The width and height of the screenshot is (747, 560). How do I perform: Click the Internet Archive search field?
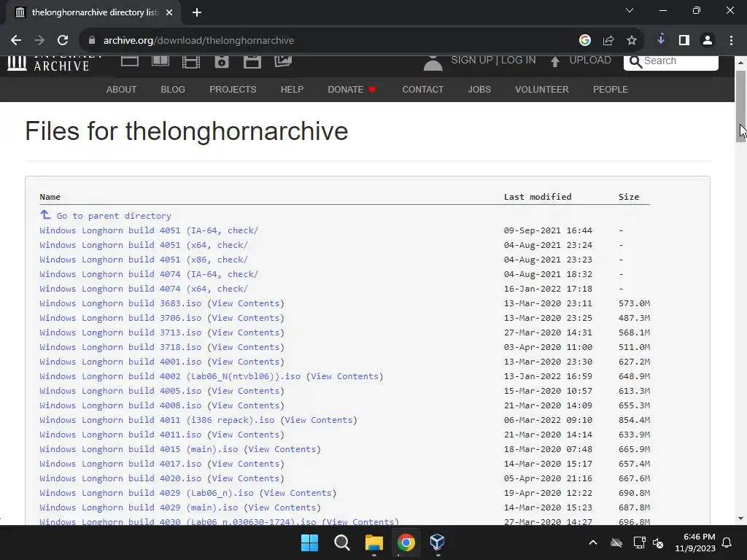pos(671,61)
